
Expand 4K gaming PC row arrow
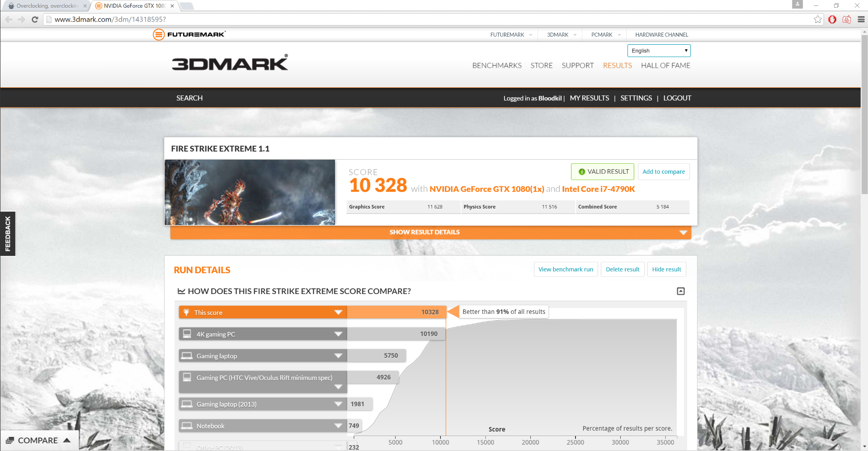[338, 334]
